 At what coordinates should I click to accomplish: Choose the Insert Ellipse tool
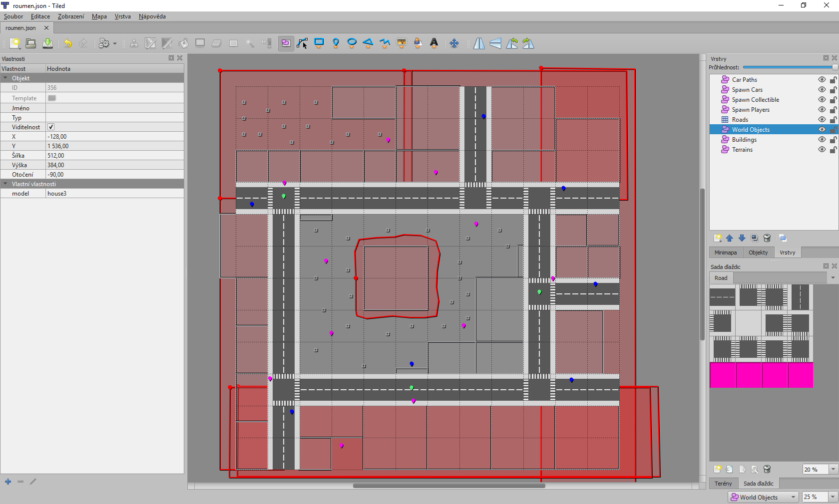click(x=352, y=43)
